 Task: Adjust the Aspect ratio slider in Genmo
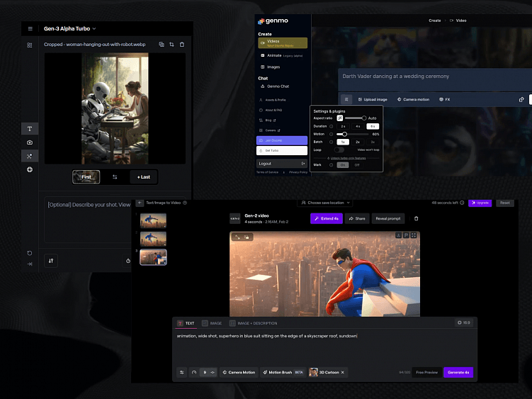pos(356,118)
